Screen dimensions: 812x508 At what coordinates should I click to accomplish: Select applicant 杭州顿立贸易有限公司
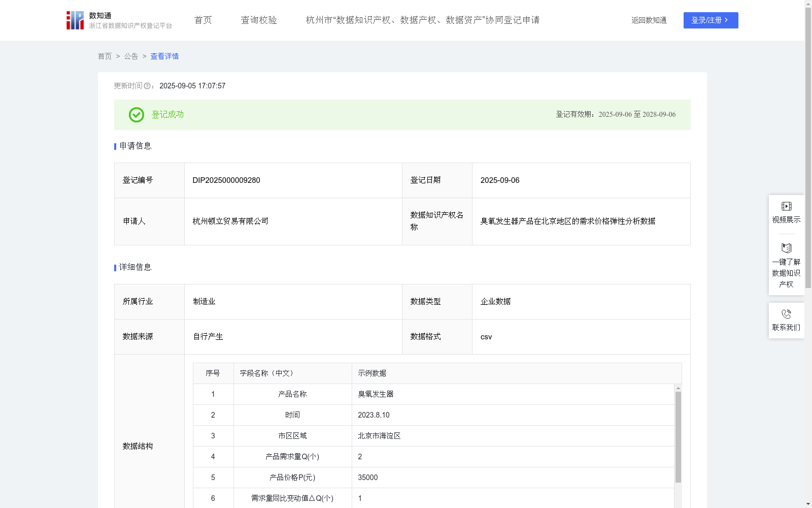[230, 221]
